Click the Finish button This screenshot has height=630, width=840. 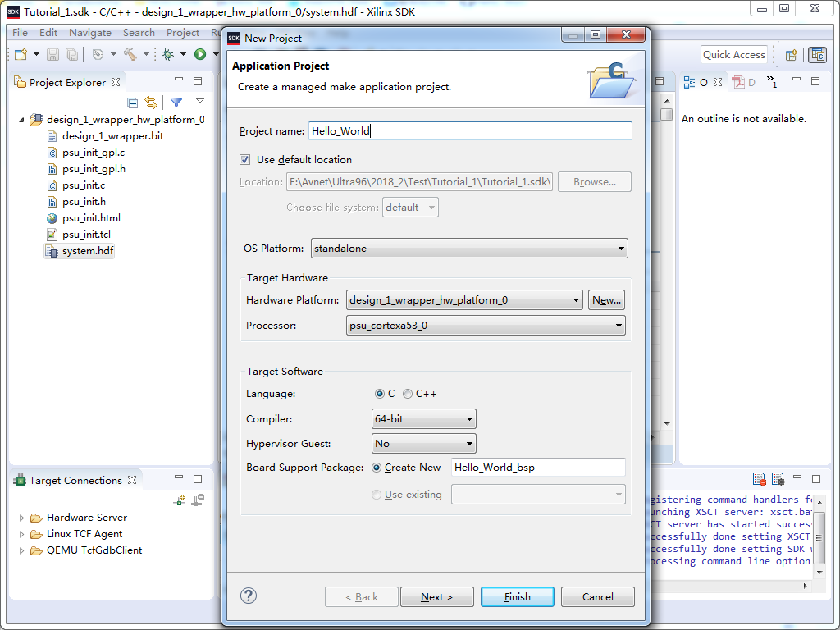pyautogui.click(x=518, y=597)
